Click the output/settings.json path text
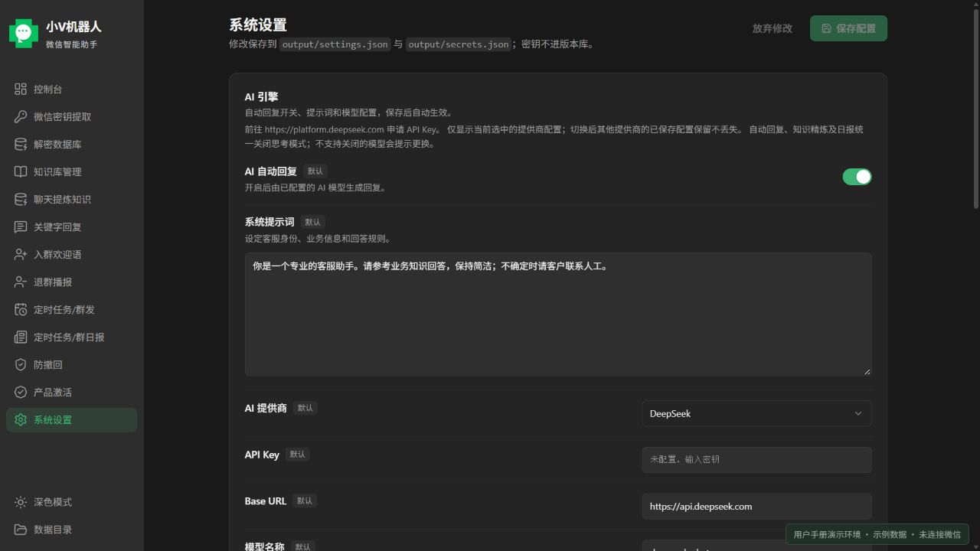 (x=335, y=44)
